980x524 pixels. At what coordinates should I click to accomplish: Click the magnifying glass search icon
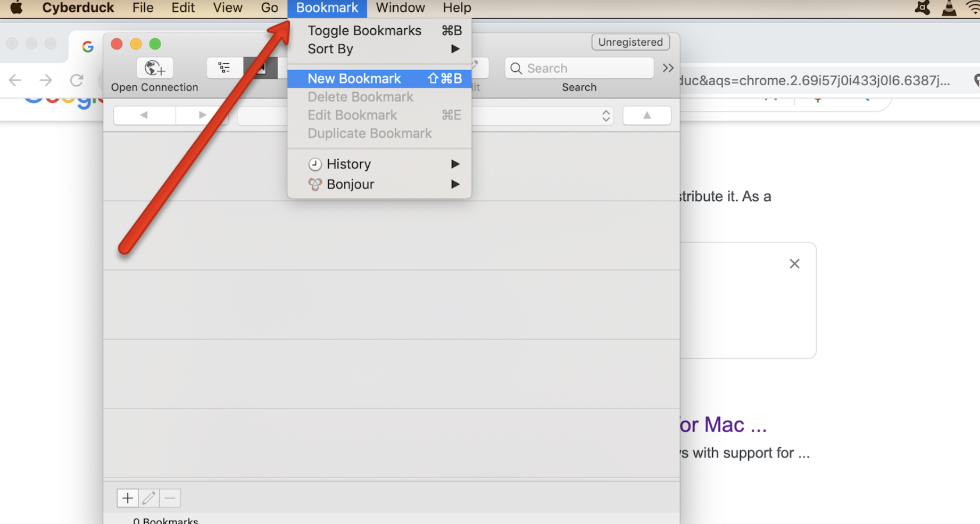tap(516, 68)
